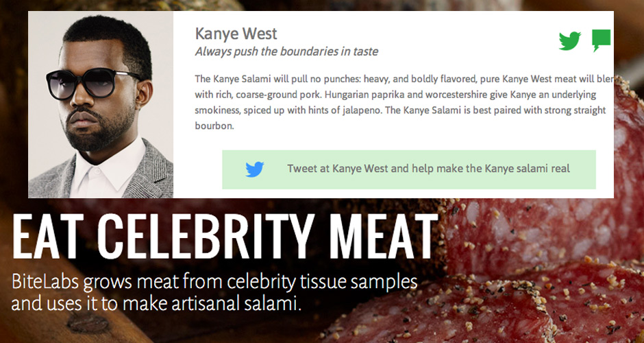
Task: Click the phrase "celebrity tissue samples" in subtitle
Action: 322,282
